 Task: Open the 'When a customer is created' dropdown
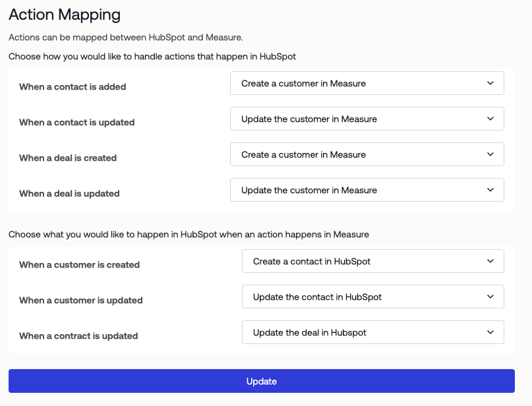tap(373, 261)
